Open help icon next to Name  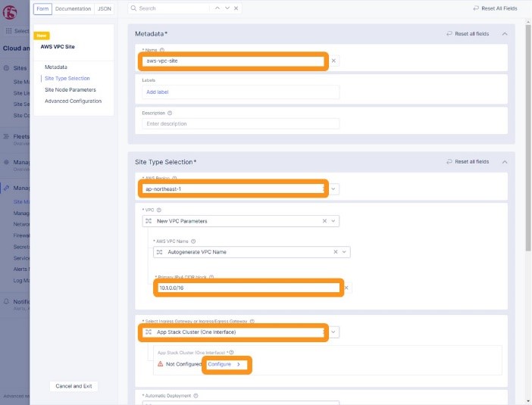pyautogui.click(x=162, y=50)
